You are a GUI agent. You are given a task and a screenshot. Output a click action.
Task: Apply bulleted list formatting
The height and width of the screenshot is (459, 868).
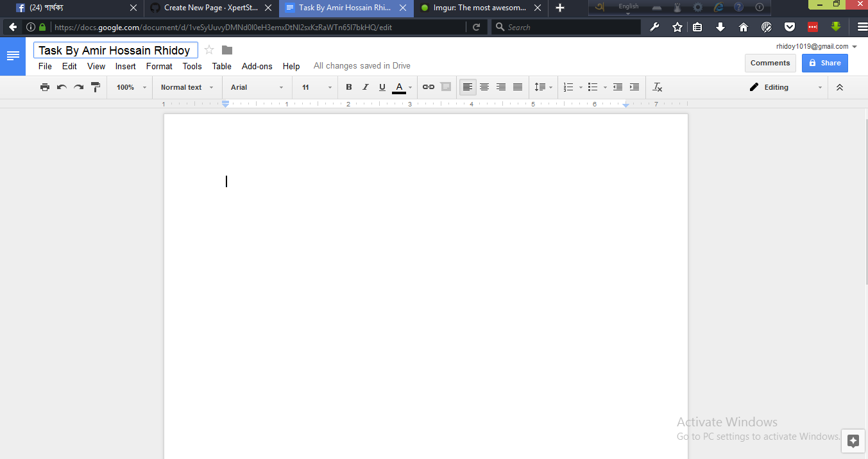point(593,87)
